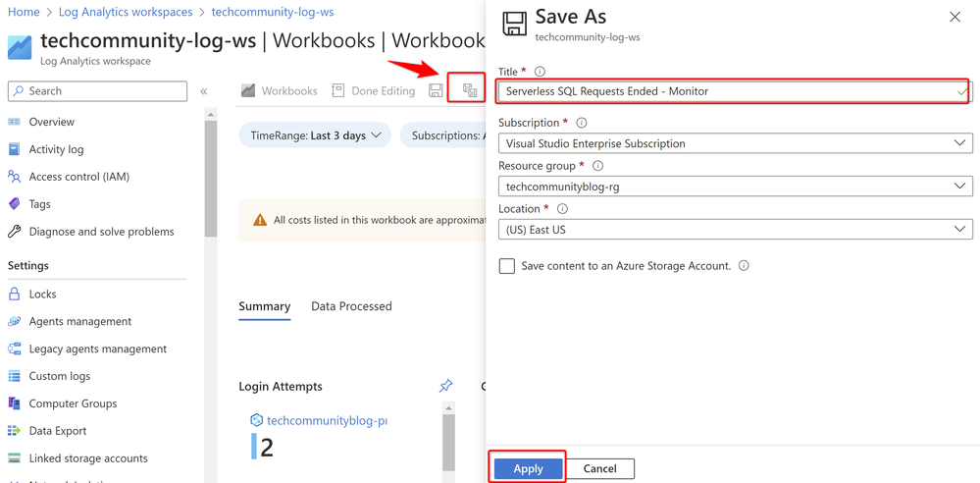Open Access control (IAM) page

(78, 177)
